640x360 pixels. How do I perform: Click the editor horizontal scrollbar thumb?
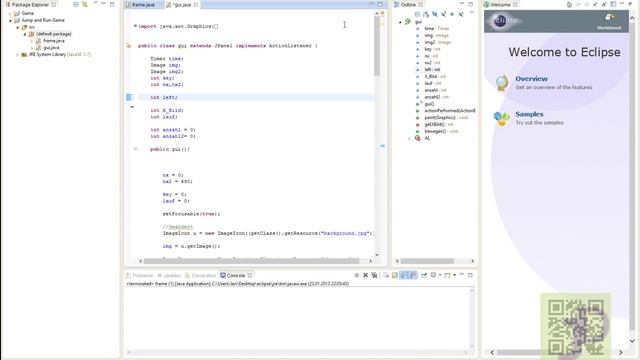tap(251, 261)
